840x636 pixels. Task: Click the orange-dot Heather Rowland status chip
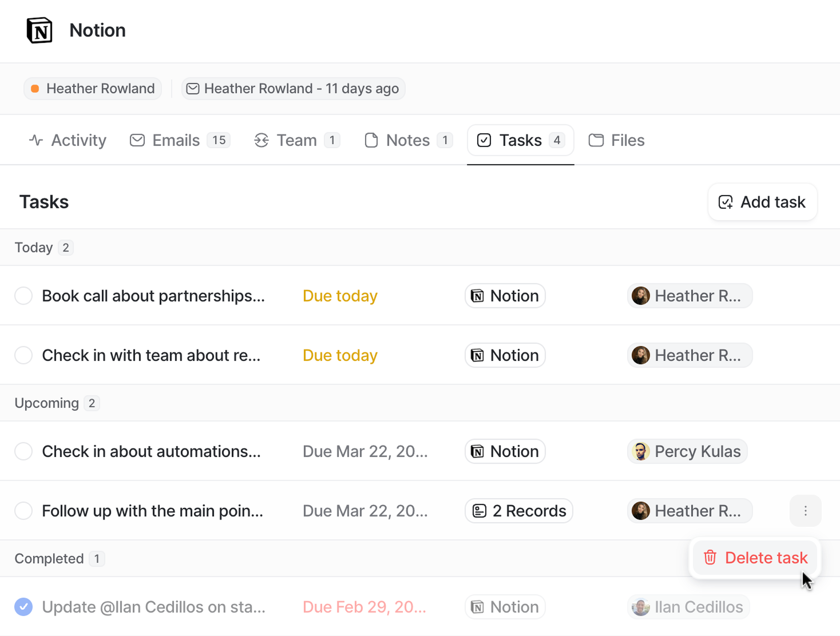pyautogui.click(x=93, y=89)
